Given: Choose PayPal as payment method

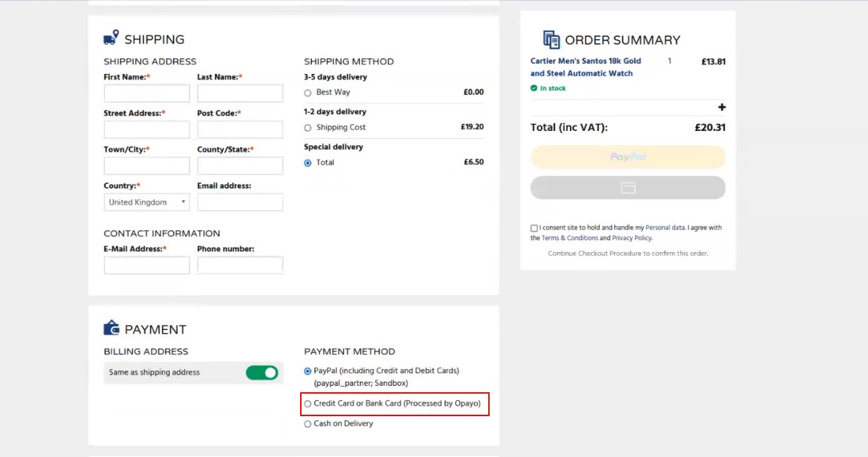Looking at the screenshot, I should coord(308,371).
